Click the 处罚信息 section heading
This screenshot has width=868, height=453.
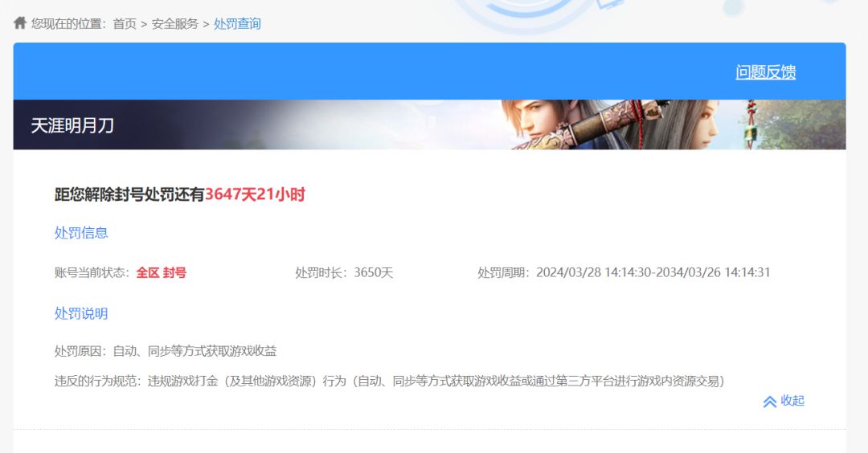[81, 233]
